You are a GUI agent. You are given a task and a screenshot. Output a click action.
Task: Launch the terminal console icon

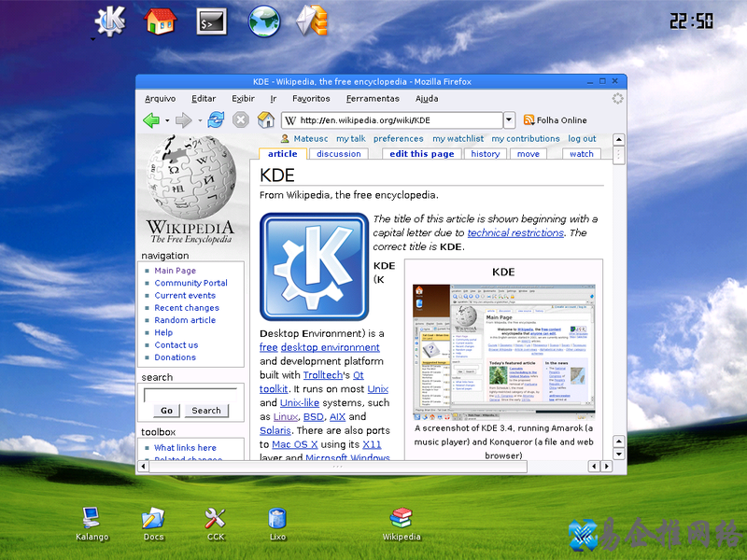coord(212,21)
